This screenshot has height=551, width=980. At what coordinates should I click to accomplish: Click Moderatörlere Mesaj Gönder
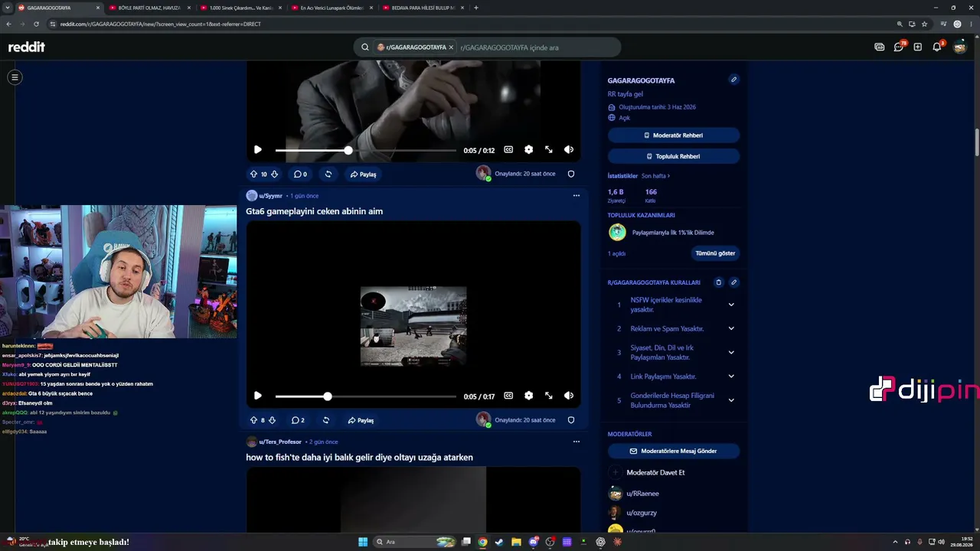[674, 452]
